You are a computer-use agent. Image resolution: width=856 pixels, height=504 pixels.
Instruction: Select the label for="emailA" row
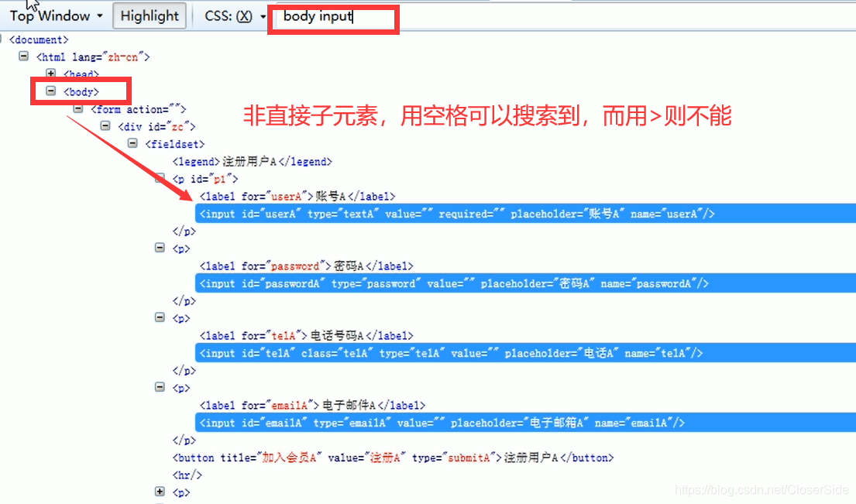click(312, 405)
